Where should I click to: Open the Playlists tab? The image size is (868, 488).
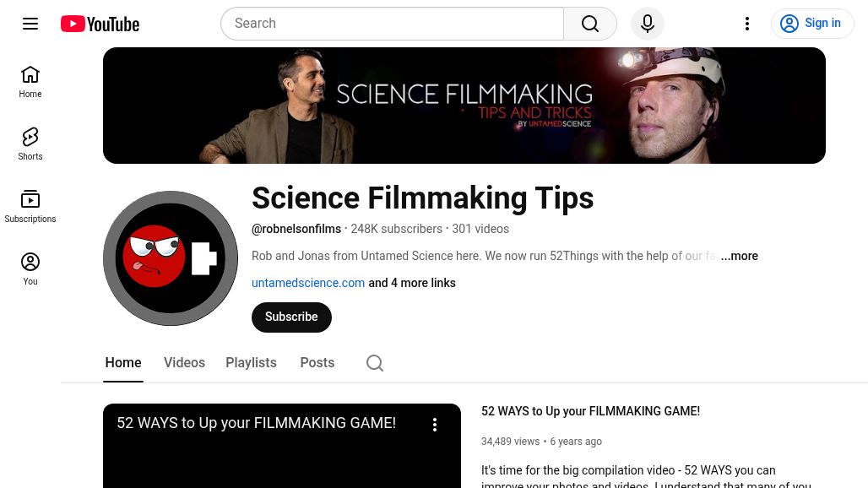251,362
